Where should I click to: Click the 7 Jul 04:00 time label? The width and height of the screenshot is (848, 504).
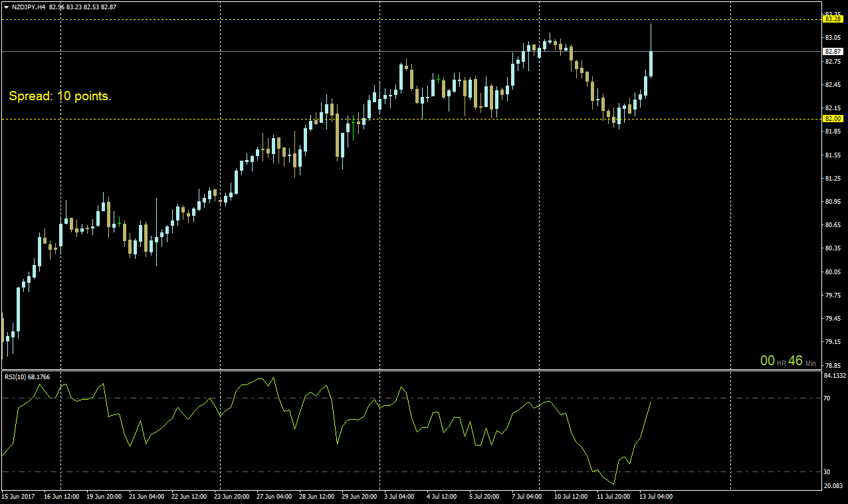[x=528, y=496]
